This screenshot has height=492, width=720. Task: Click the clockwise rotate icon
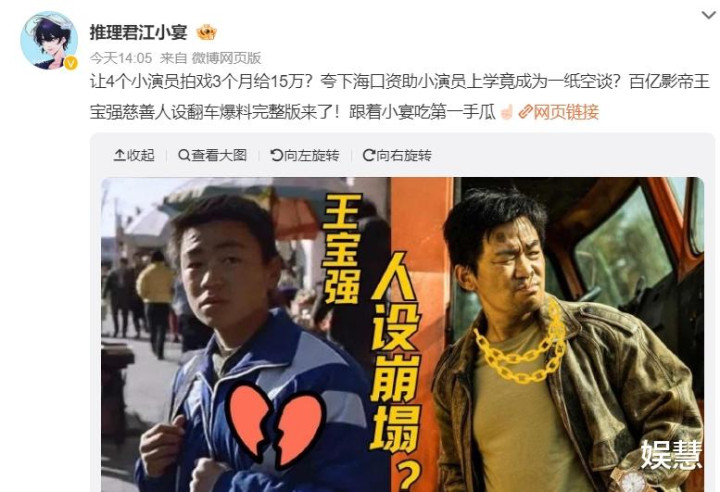(369, 156)
